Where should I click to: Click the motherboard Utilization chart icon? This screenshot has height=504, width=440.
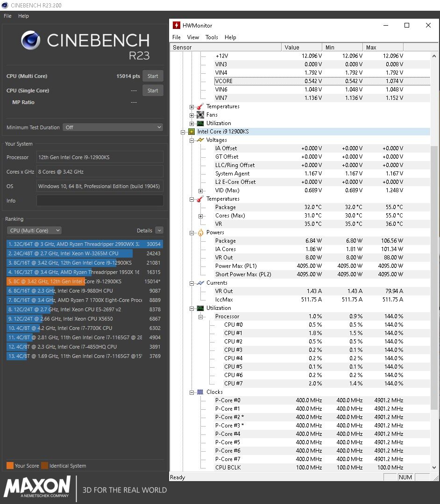(200, 123)
